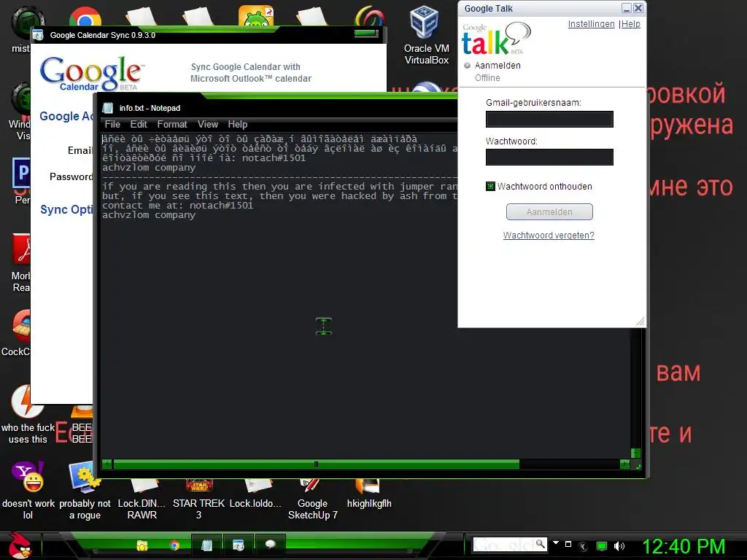Click the Wachtwoord password field
Screen dimensions: 747x560
pyautogui.click(x=549, y=157)
